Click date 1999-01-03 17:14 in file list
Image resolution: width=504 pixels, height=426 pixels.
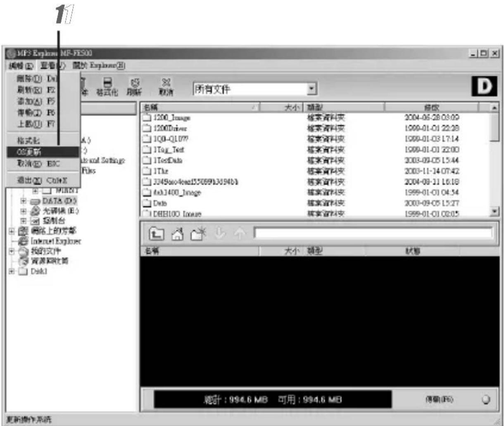(x=432, y=139)
